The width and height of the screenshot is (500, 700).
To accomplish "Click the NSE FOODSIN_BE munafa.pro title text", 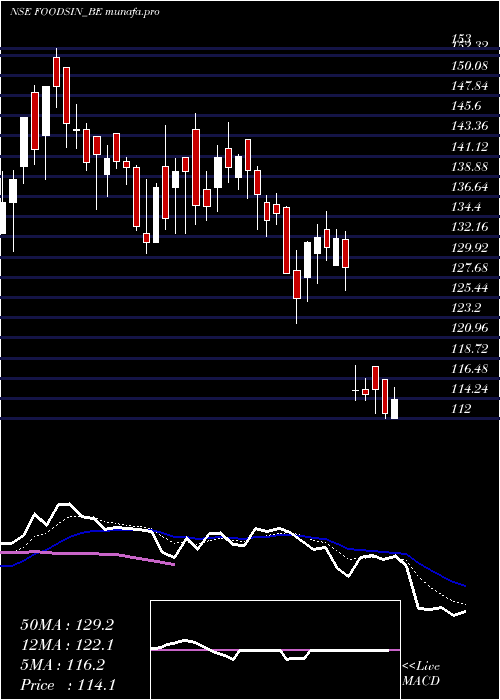I will tap(84, 12).
